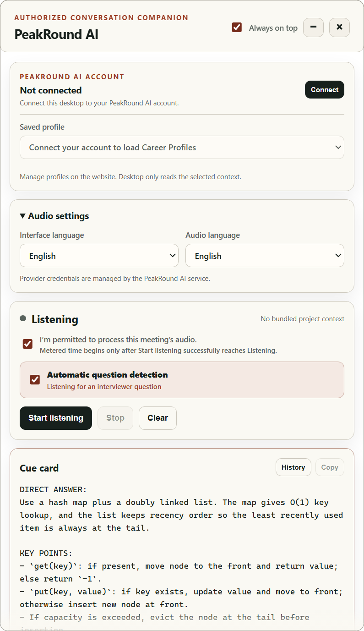Minimize the PeakRound AI window
The image size is (364, 631).
[x=313, y=27]
